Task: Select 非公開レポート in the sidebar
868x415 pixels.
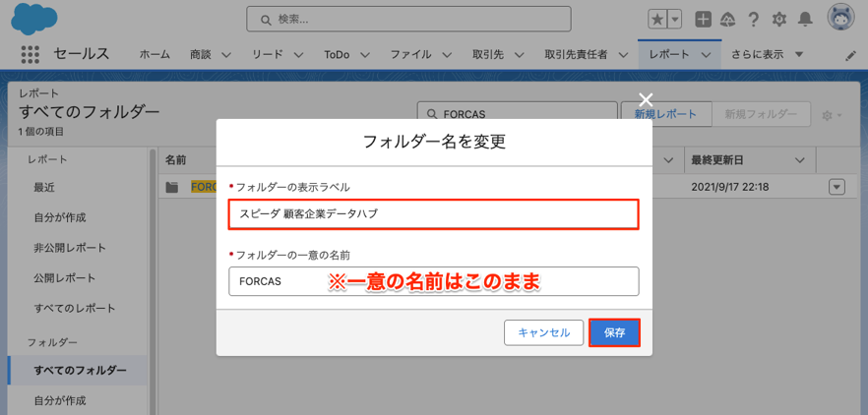Action: click(x=70, y=248)
